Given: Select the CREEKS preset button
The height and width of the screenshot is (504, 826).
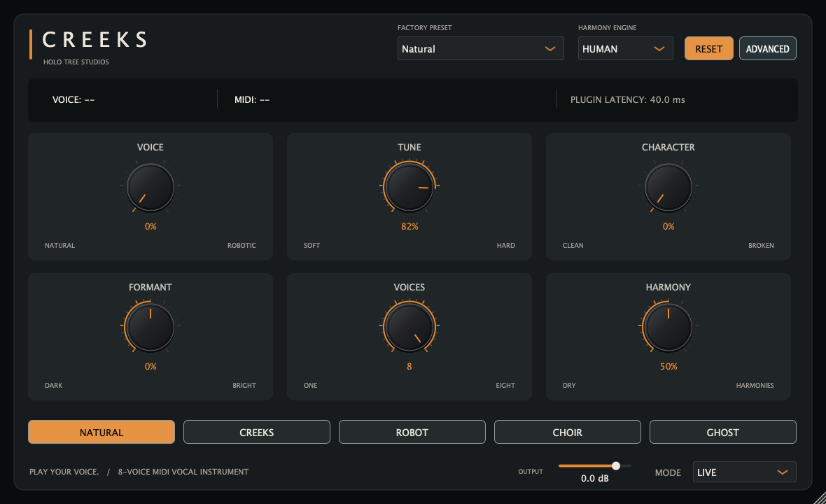Looking at the screenshot, I should pyautogui.click(x=256, y=432).
